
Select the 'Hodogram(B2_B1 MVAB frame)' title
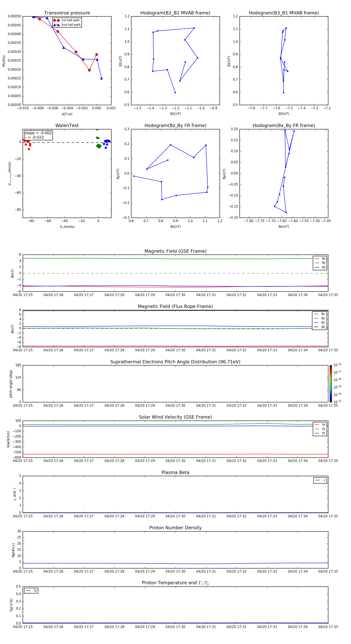[x=175, y=13]
